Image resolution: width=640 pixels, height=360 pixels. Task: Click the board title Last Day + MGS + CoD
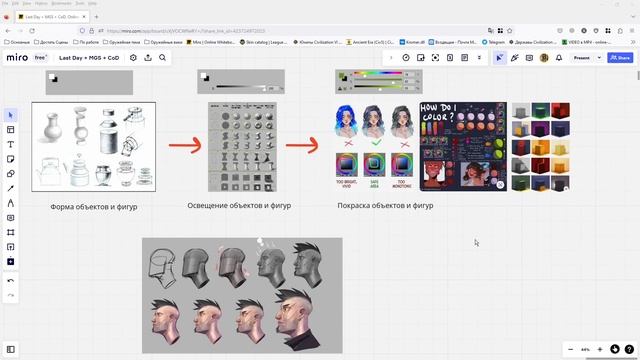tap(89, 58)
